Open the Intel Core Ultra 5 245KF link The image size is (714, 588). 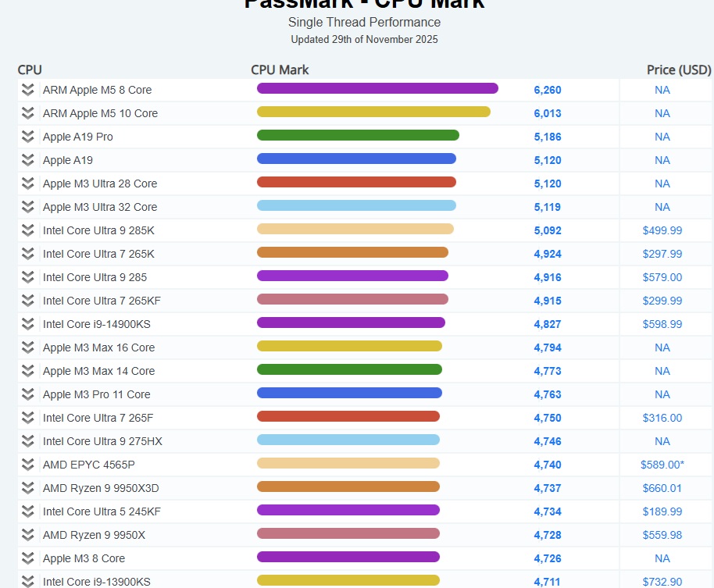tap(102, 511)
